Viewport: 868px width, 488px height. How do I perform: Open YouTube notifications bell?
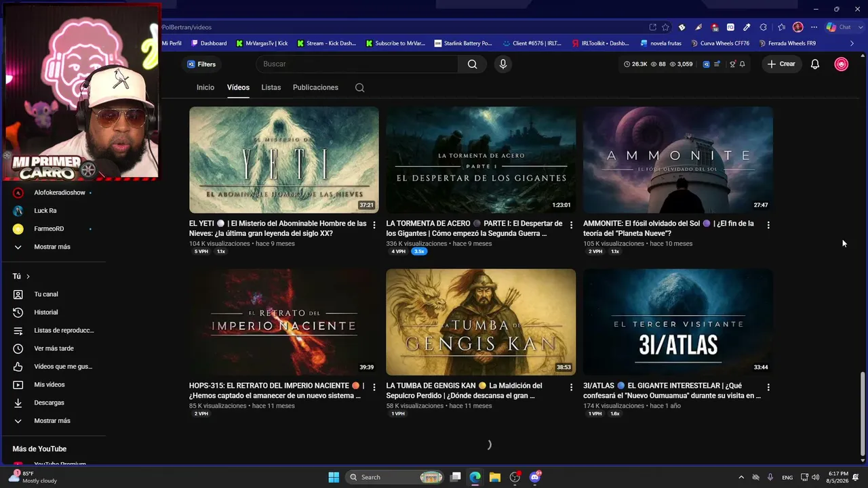[x=815, y=64]
